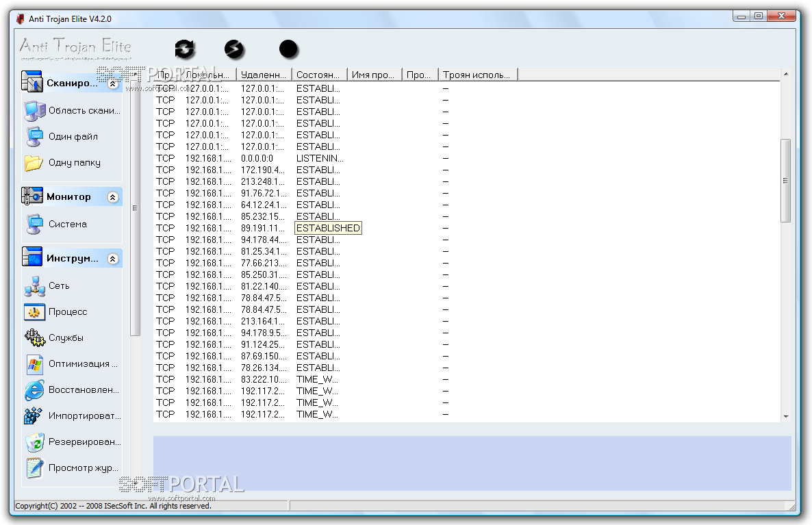812x525 pixels.
Task: Open the Просмотр жур... log viewer
Action: point(84,468)
